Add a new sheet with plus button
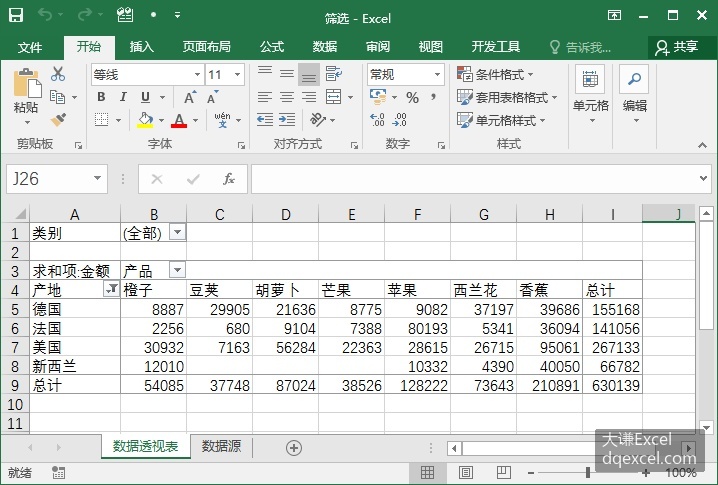This screenshot has width=718, height=485. [x=294, y=447]
